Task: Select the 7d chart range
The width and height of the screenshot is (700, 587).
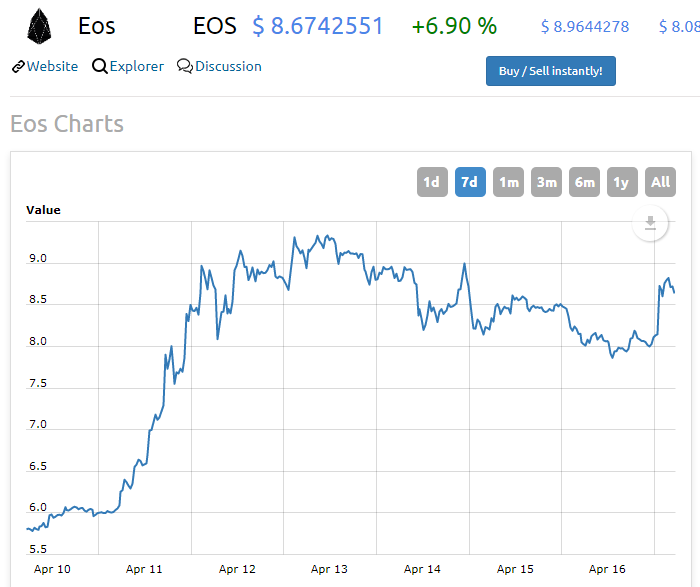Action: (x=470, y=182)
